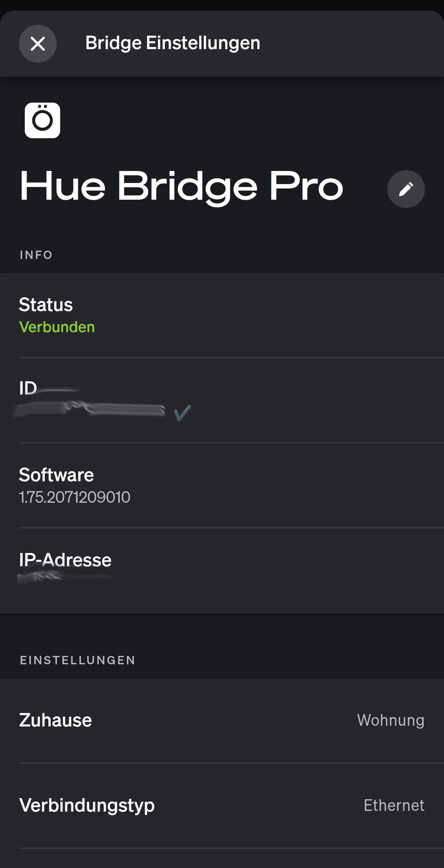Select the Status row label

46,304
